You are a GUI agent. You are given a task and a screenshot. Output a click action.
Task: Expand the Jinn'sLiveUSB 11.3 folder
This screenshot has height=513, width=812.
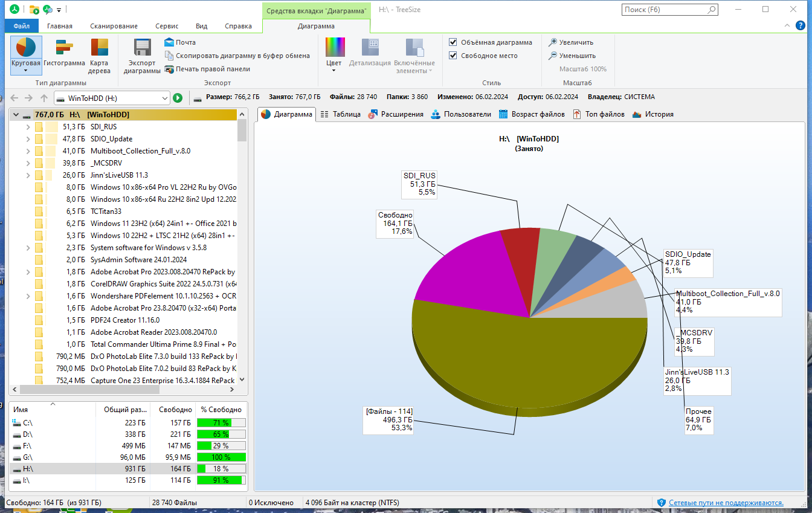[x=28, y=175]
